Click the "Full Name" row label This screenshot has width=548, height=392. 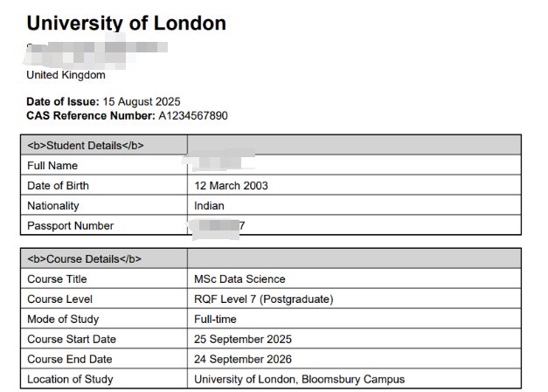[52, 166]
